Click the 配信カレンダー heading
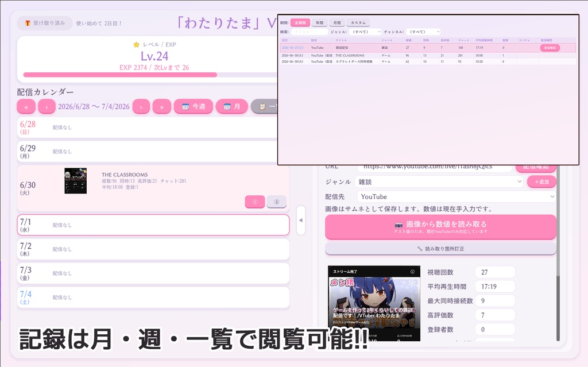This screenshot has width=588, height=367. click(45, 92)
